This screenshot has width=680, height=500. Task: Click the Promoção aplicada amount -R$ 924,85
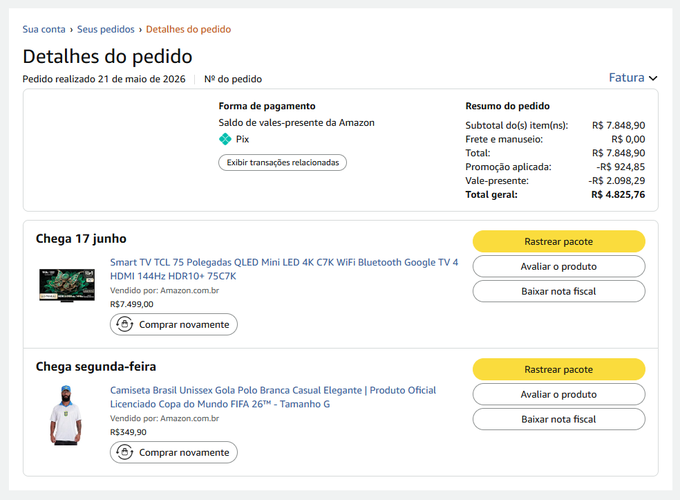pyautogui.click(x=621, y=167)
